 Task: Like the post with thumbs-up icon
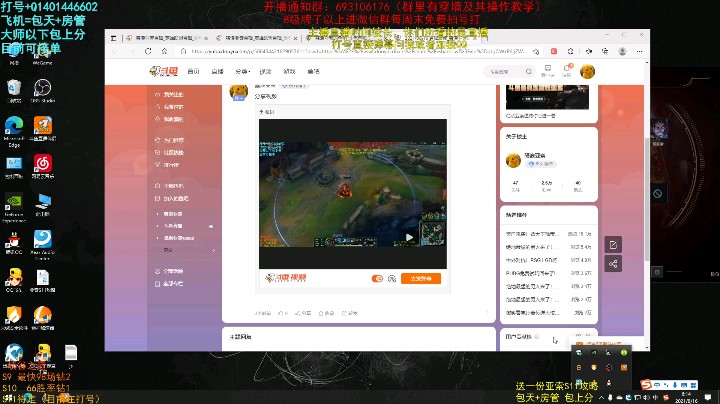283,313
